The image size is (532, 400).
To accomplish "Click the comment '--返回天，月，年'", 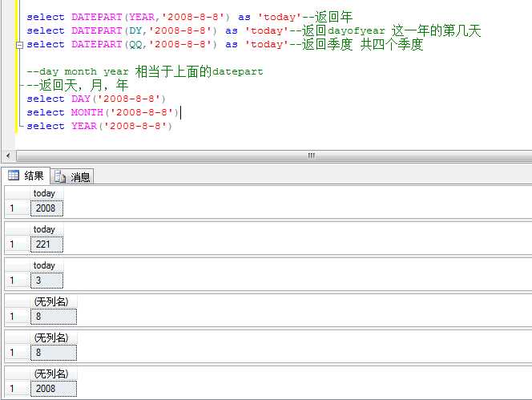I will (78, 85).
